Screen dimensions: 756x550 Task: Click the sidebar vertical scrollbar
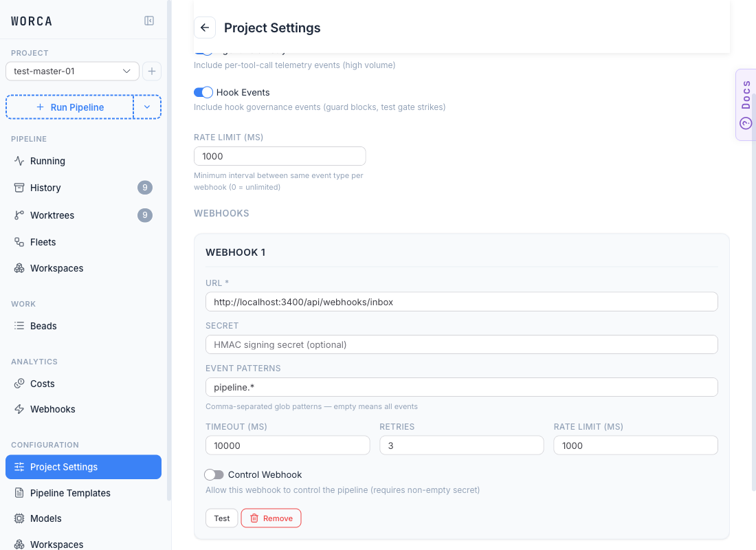[x=169, y=251]
